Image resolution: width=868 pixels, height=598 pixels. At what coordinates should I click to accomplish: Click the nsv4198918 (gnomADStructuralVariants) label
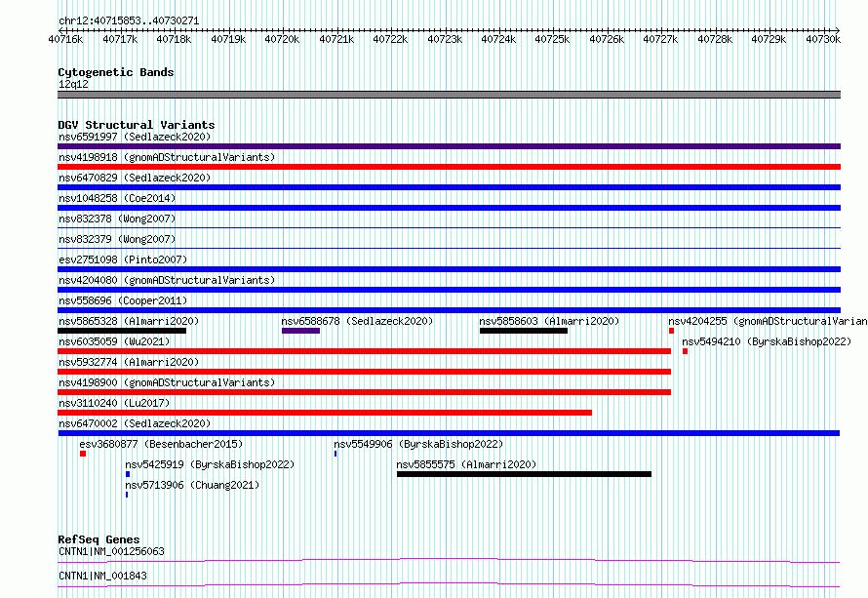click(167, 157)
